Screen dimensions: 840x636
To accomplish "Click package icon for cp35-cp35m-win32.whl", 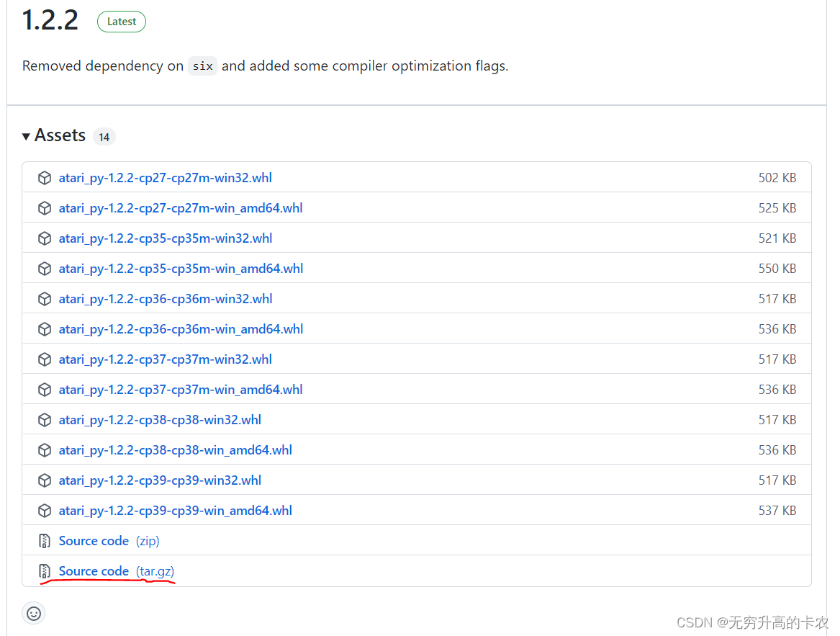I will (x=45, y=238).
